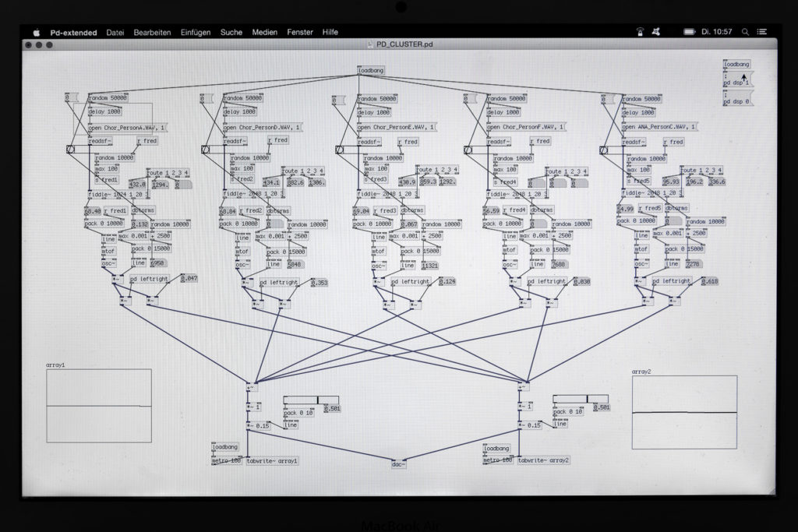This screenshot has height=532, width=798.
Task: Click the number box showing 5848
Action: pos(295,265)
